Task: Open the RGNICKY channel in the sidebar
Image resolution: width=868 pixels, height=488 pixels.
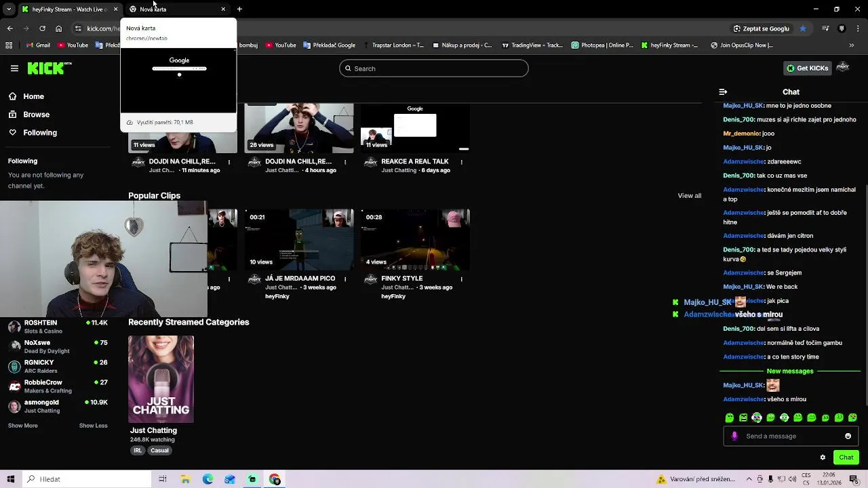Action: tap(58, 366)
